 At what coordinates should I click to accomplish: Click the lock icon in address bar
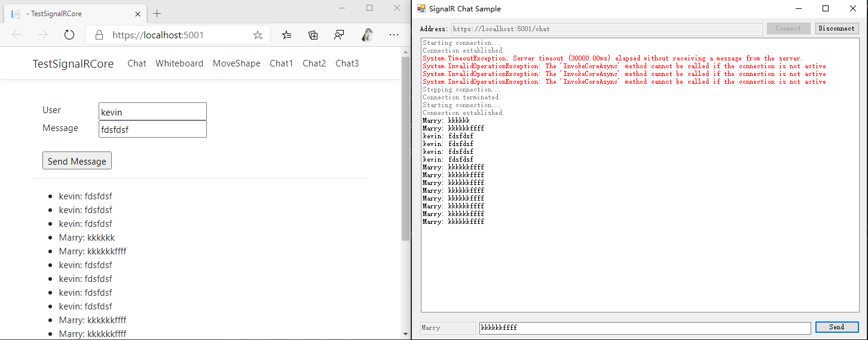(100, 35)
